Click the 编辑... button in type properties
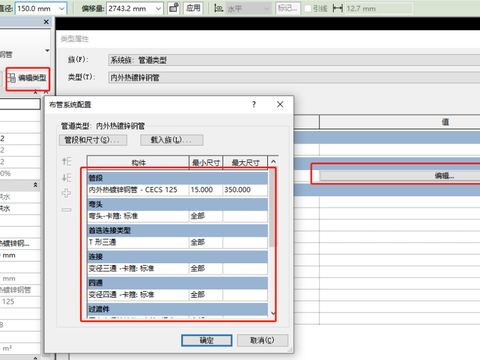Screen dimensions: 480x360 click(x=400, y=176)
